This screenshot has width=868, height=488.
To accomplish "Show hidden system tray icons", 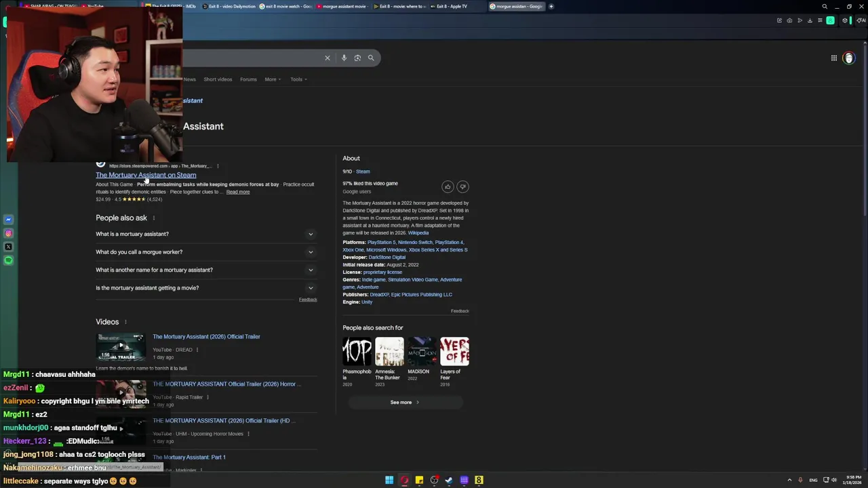I will 789,480.
